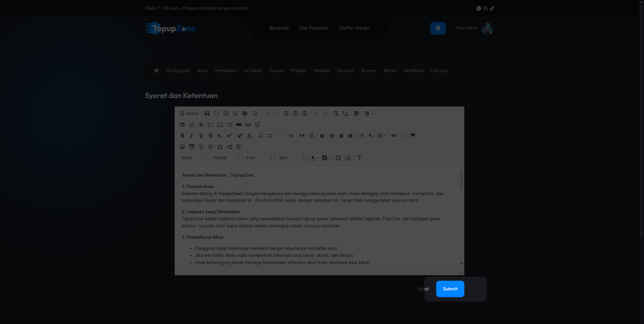Insert a Form element icon
The image size is (644, 324).
182,125
